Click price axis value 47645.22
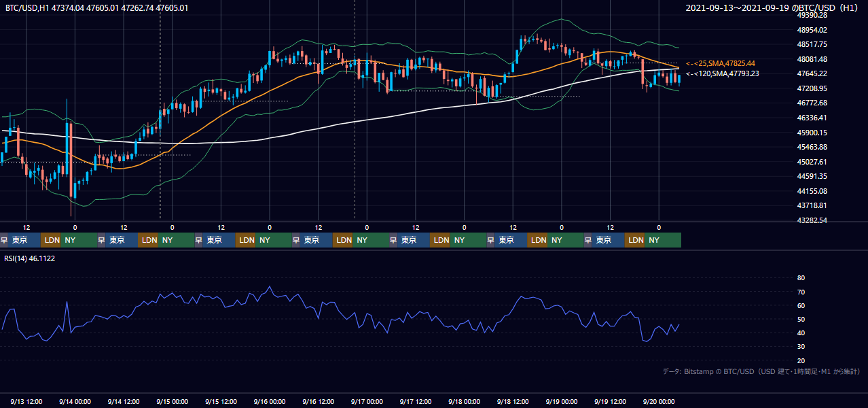This screenshot has width=868, height=408. pyautogui.click(x=812, y=73)
